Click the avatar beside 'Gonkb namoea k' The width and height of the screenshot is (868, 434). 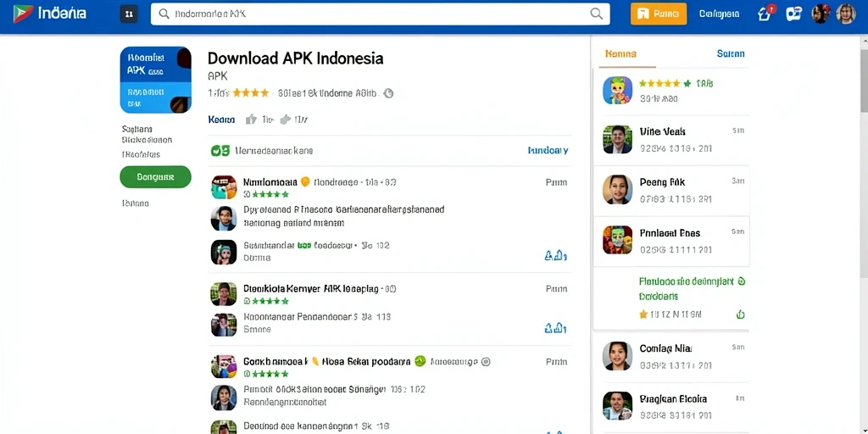[x=224, y=366]
